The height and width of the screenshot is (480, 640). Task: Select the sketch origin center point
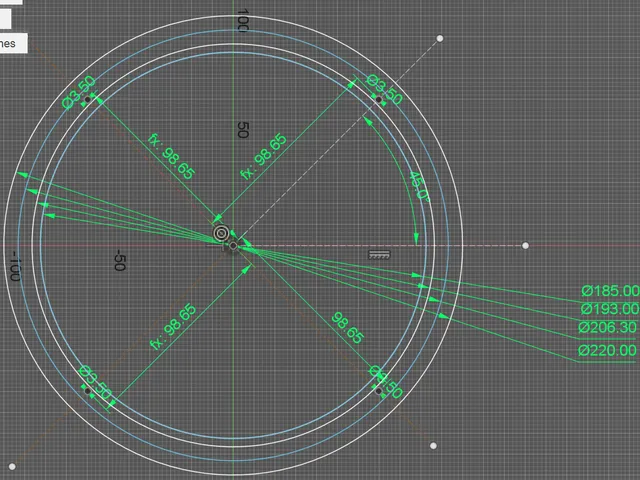point(233,246)
